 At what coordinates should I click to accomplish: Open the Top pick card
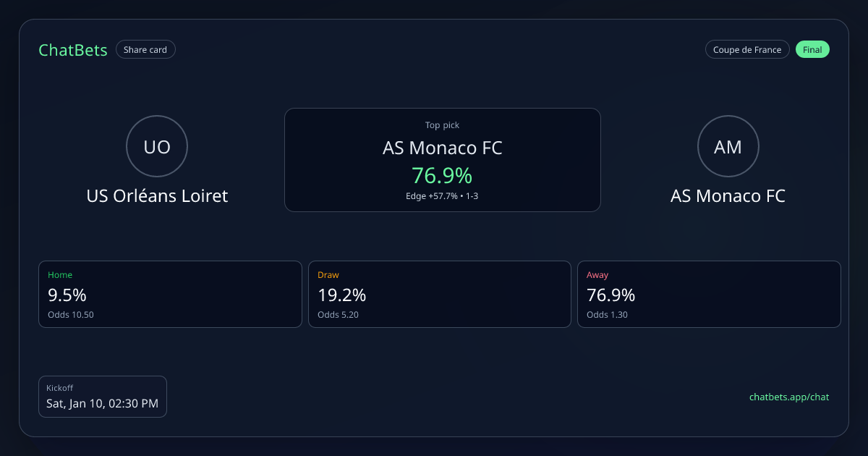442,160
